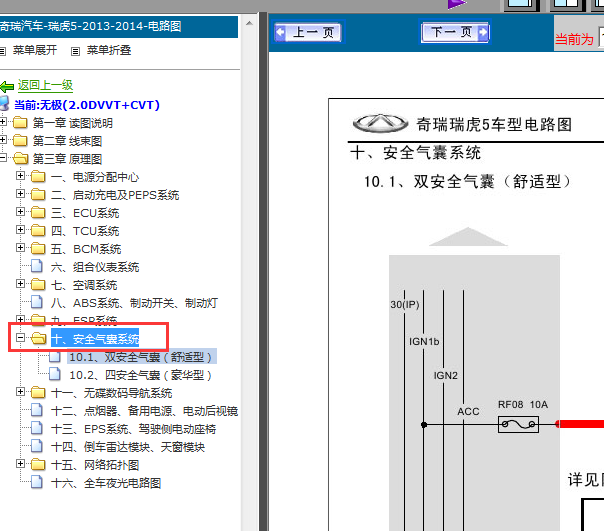
Task: Collapse the 十、安全气囊系统 node
Action: 20,338
